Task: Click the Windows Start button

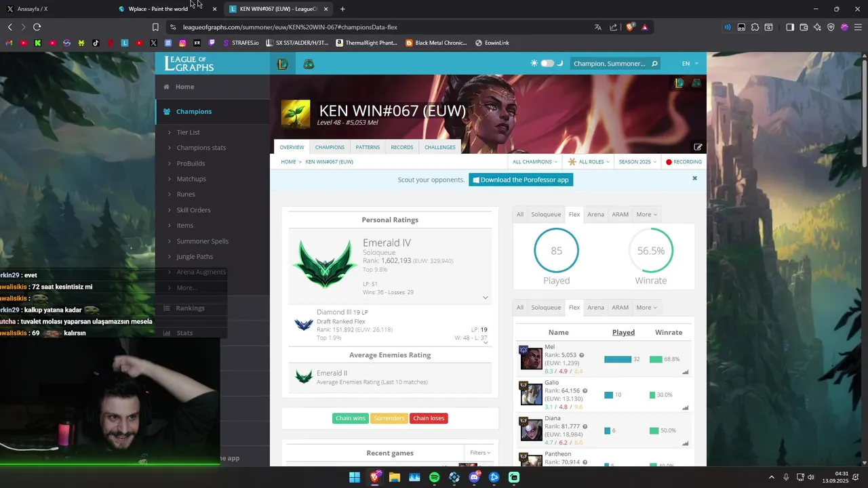Action: pos(355,477)
